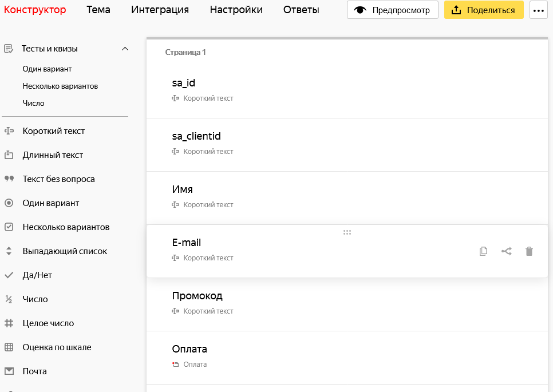Collapse the Тесты и квизы section

[x=125, y=49]
